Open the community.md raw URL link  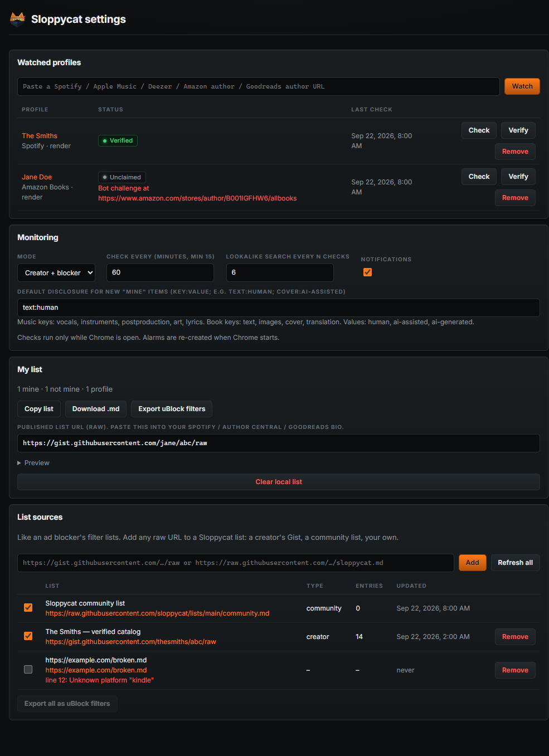(157, 613)
